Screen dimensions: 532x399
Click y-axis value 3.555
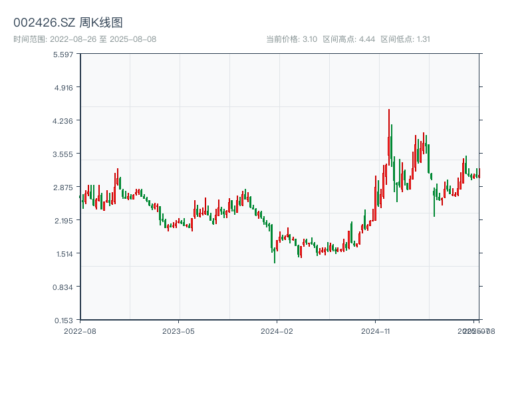[63, 154]
